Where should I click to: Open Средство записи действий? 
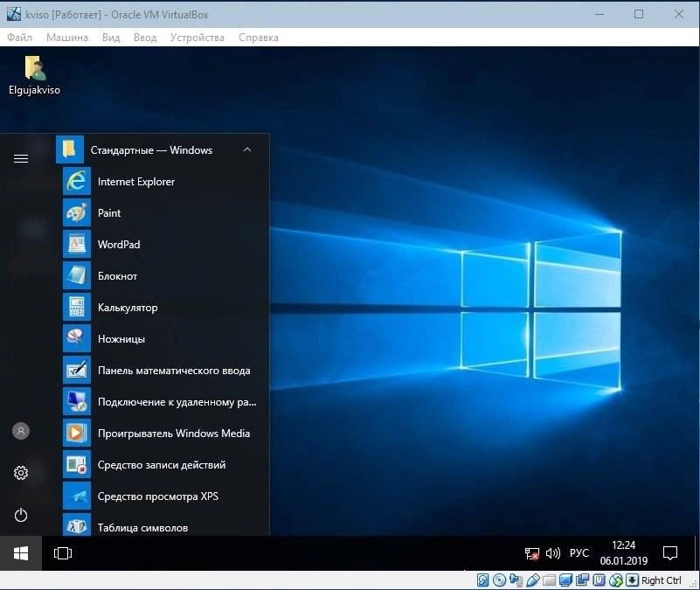pyautogui.click(x=163, y=465)
